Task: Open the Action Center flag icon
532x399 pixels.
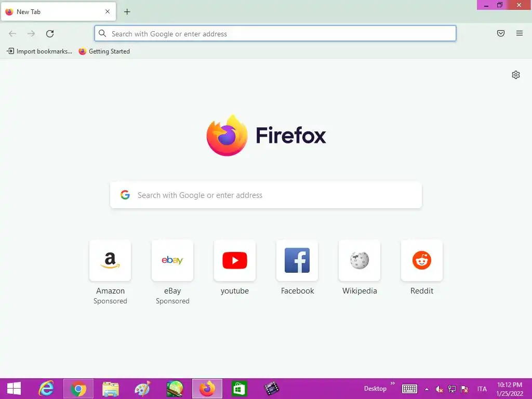Action: tap(464, 389)
